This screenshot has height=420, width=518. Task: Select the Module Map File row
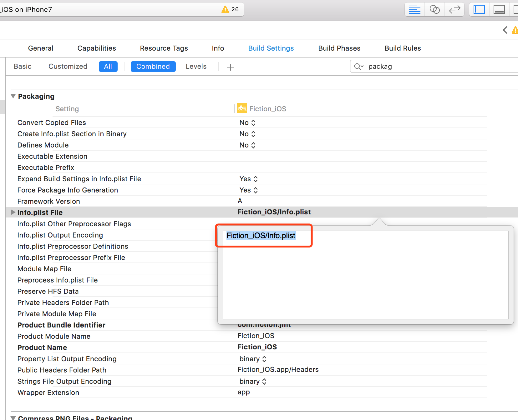pyautogui.click(x=44, y=269)
